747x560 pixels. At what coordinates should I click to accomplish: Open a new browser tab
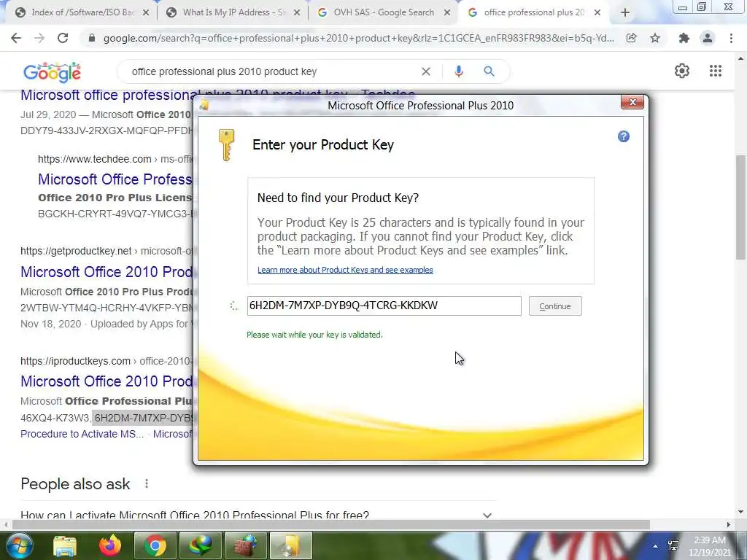point(625,13)
